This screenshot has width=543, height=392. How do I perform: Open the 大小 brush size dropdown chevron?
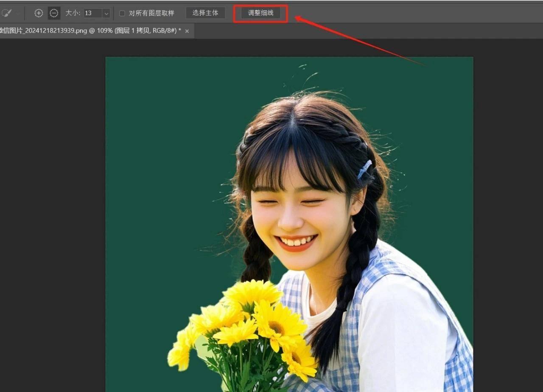[x=106, y=13]
